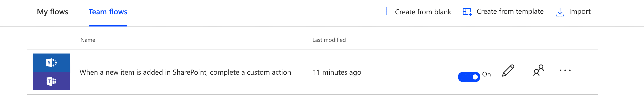Open sharing via the people icon
The width and height of the screenshot is (644, 106).
click(538, 70)
